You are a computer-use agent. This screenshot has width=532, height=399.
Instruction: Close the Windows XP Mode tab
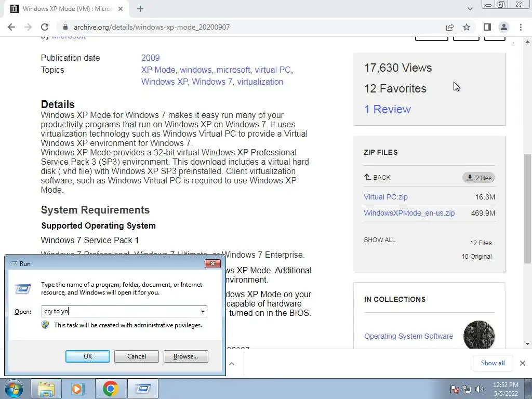pyautogui.click(x=121, y=9)
